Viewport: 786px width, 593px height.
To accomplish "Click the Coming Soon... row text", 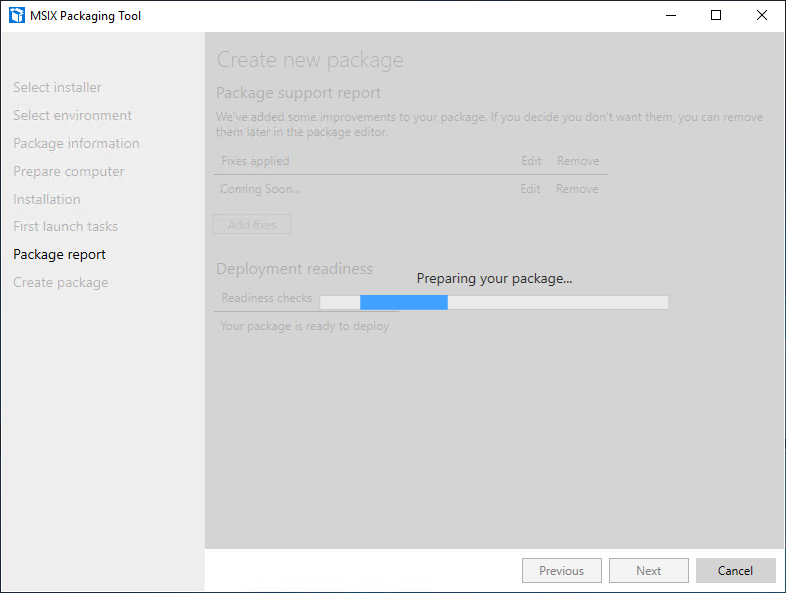I will coord(260,189).
